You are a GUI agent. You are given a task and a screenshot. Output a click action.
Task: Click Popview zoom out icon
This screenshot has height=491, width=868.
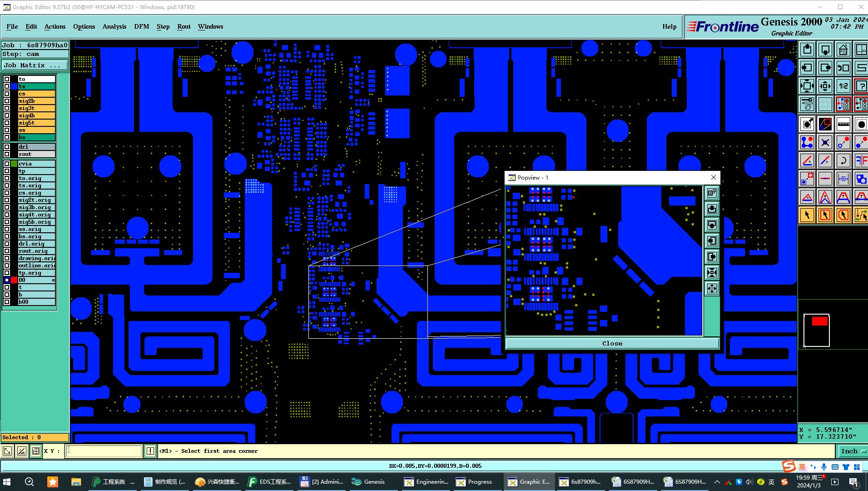click(712, 288)
